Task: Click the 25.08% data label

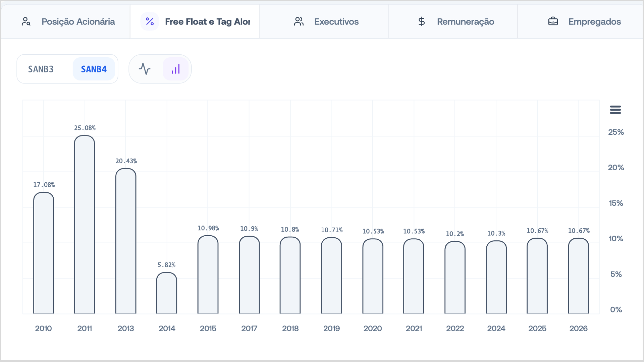Action: click(x=85, y=128)
